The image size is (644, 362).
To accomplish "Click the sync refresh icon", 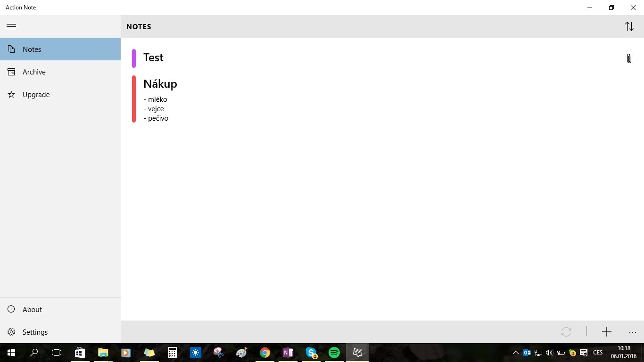I will coord(566,332).
